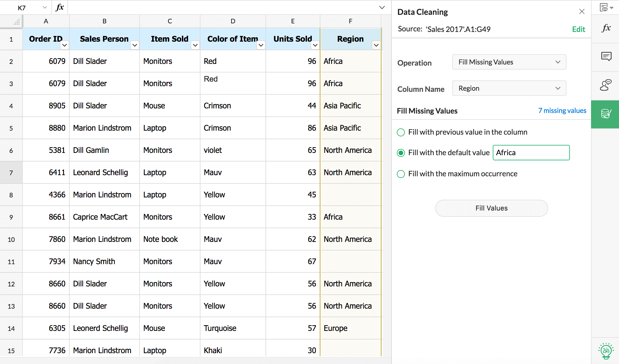Click the close X icon on Data Cleaning panel

coord(582,11)
